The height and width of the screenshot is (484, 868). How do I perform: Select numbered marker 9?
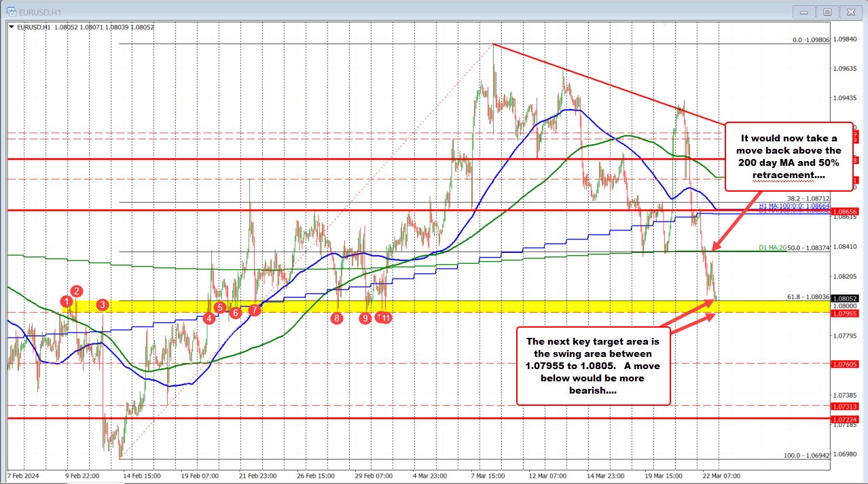coord(365,317)
